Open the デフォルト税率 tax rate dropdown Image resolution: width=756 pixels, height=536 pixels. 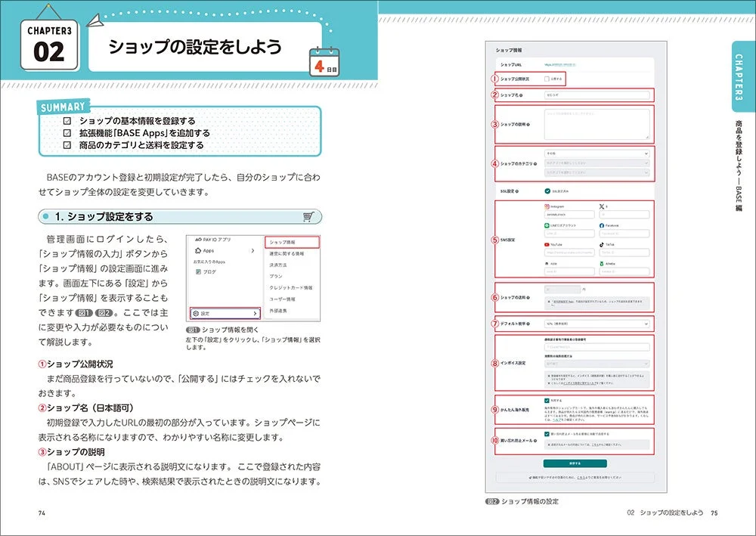pos(597,324)
